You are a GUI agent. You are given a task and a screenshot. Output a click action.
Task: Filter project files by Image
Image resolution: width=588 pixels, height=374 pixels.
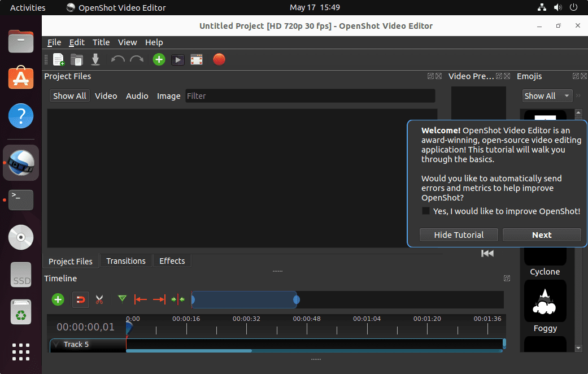click(x=168, y=96)
